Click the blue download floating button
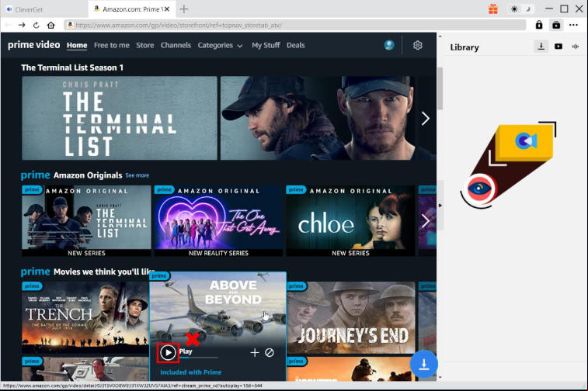 pos(424,364)
